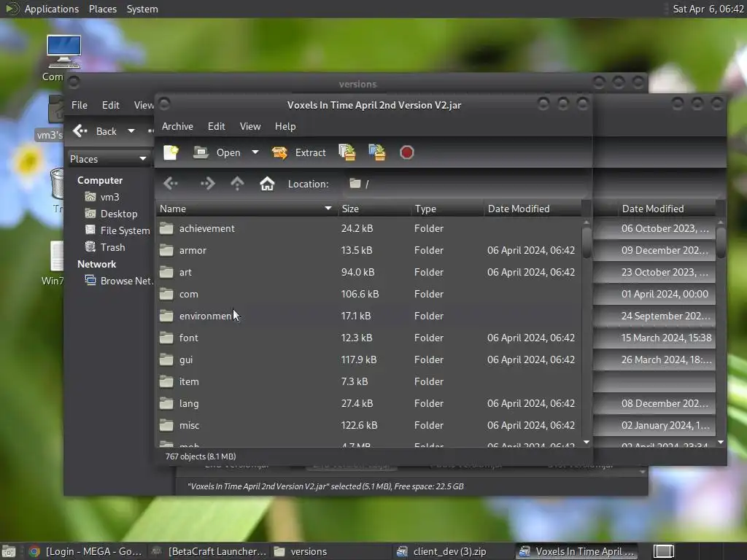The width and height of the screenshot is (747, 560).
Task: Open the Help menu
Action: tap(285, 126)
